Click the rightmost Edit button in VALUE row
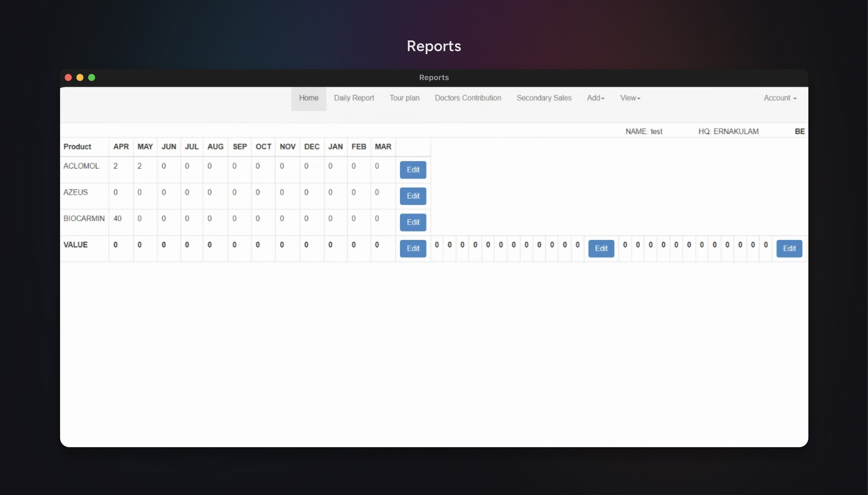Image resolution: width=868 pixels, height=495 pixels. click(789, 249)
